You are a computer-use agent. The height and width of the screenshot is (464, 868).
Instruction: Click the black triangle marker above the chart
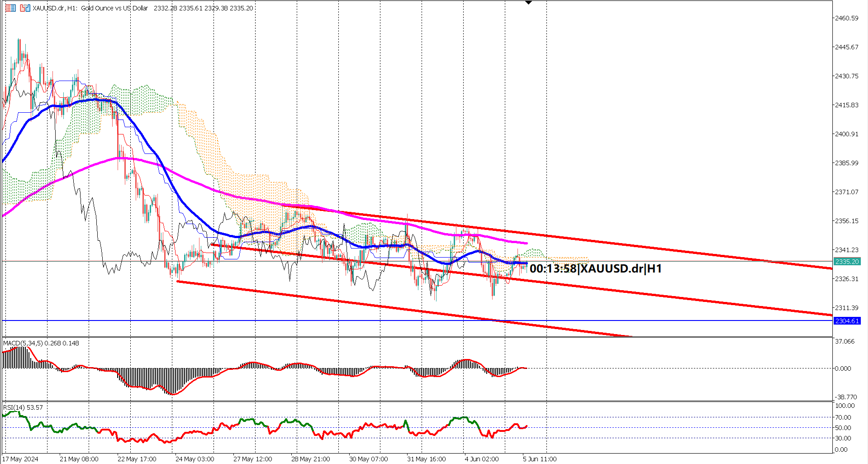tap(528, 3)
